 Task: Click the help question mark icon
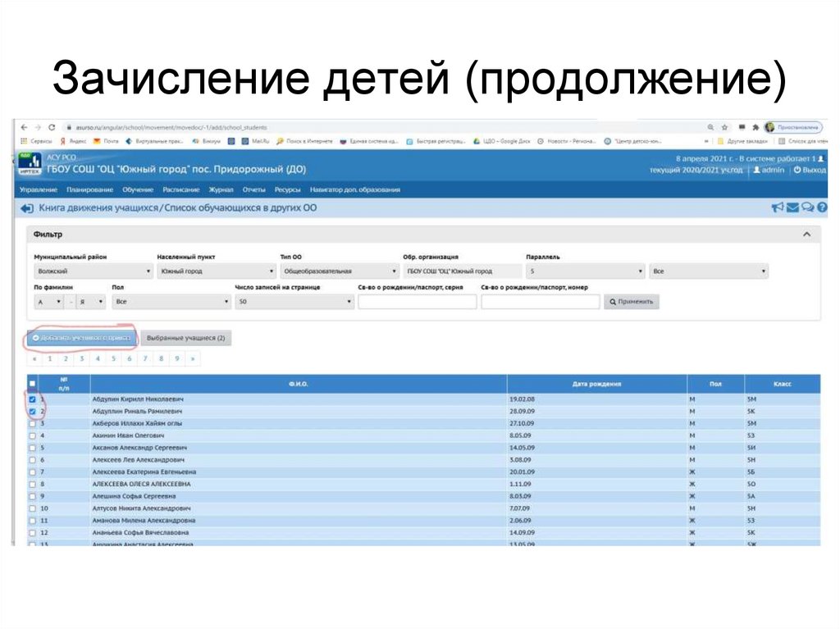[x=822, y=207]
